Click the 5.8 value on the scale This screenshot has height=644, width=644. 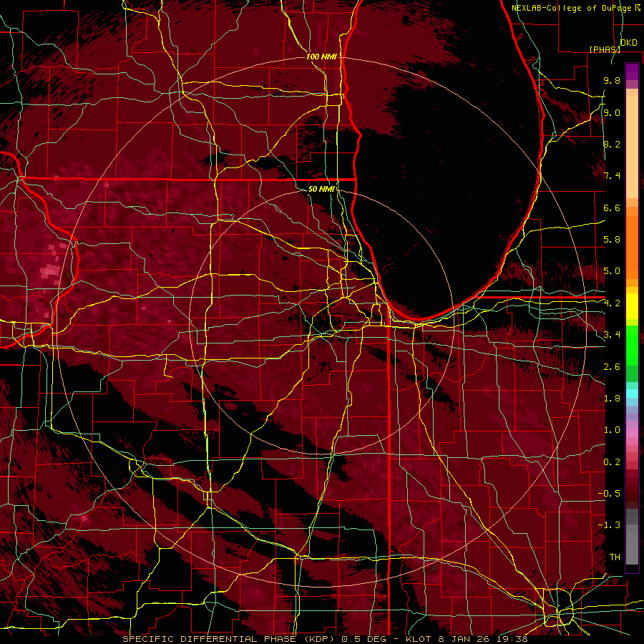click(x=612, y=240)
